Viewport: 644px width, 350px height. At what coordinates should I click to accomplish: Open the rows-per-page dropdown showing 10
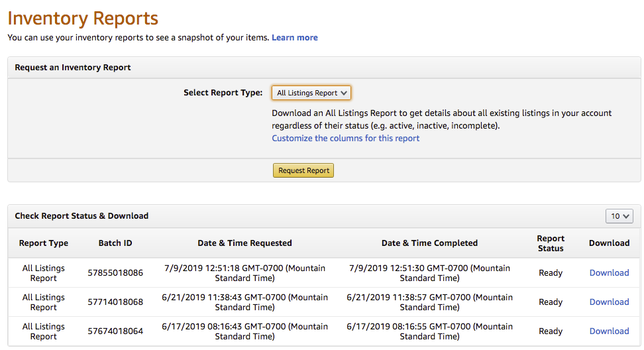tap(619, 216)
